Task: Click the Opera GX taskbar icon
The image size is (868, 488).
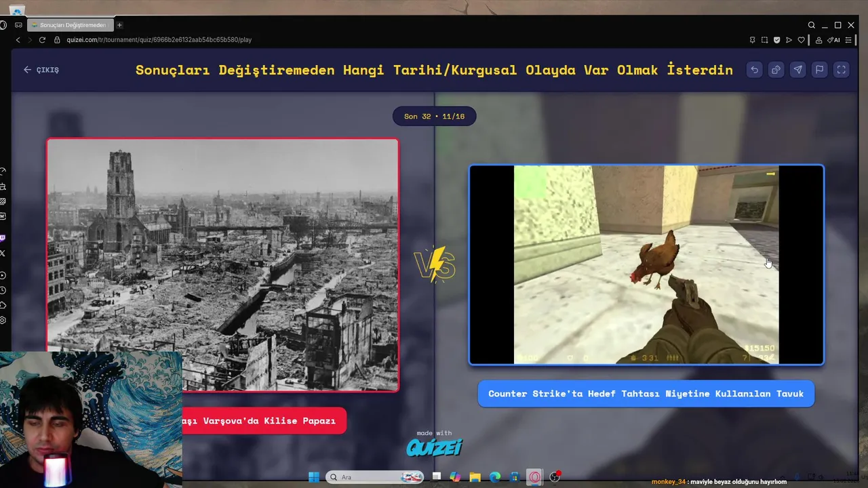Action: 535,477
